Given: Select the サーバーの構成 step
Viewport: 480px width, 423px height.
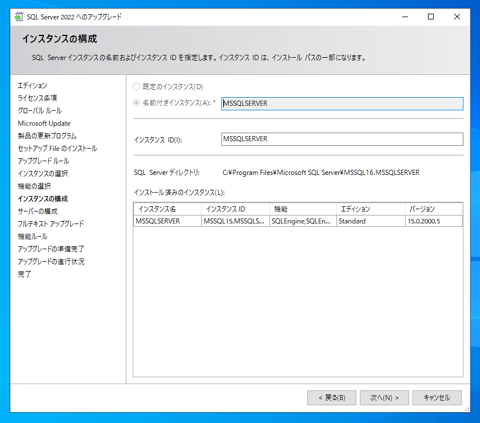Looking at the screenshot, I should (x=38, y=211).
